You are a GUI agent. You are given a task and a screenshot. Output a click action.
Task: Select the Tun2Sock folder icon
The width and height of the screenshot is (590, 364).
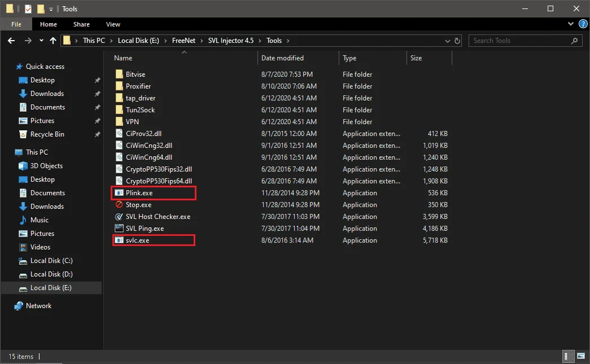[x=119, y=110]
